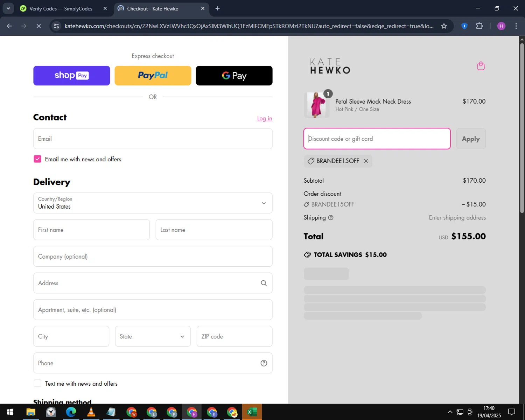Stop loading the page

(x=38, y=26)
